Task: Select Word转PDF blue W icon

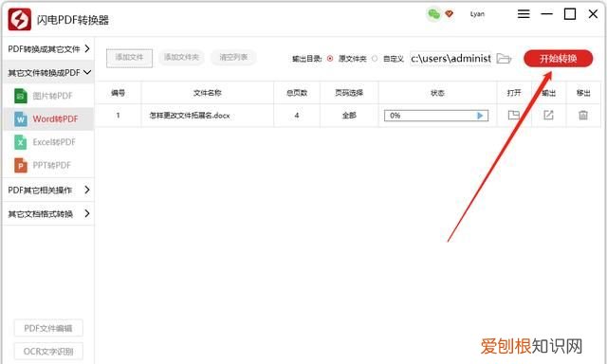Action: point(21,119)
